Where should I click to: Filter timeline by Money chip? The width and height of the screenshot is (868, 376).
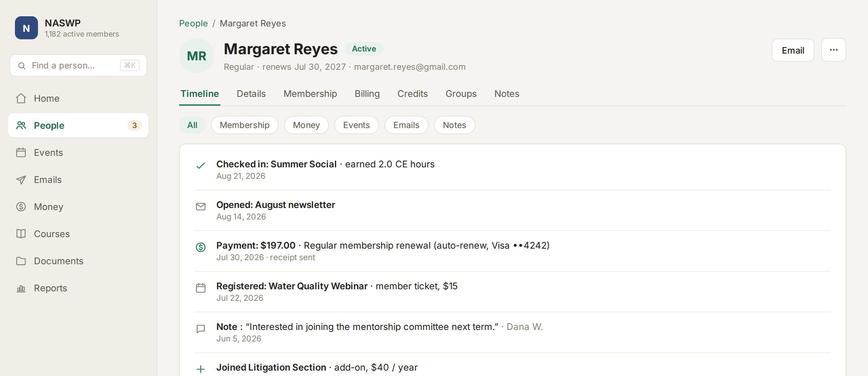pyautogui.click(x=307, y=125)
